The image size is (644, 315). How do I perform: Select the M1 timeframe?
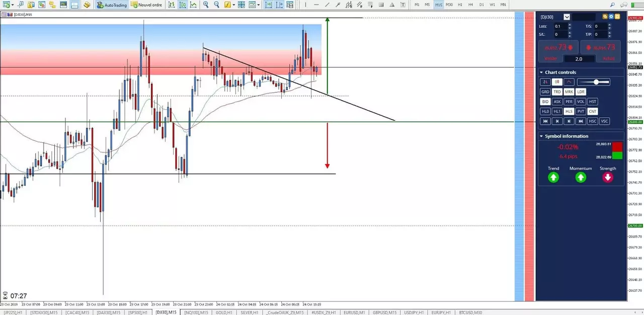[x=417, y=5]
